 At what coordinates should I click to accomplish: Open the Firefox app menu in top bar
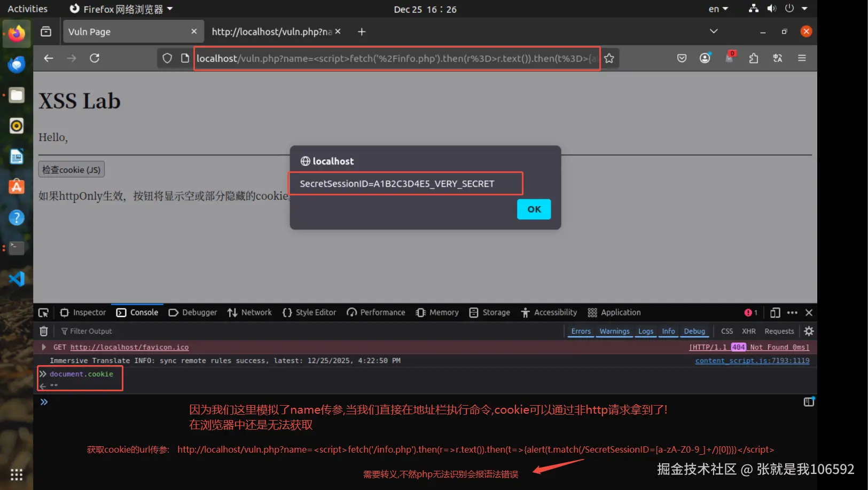121,9
